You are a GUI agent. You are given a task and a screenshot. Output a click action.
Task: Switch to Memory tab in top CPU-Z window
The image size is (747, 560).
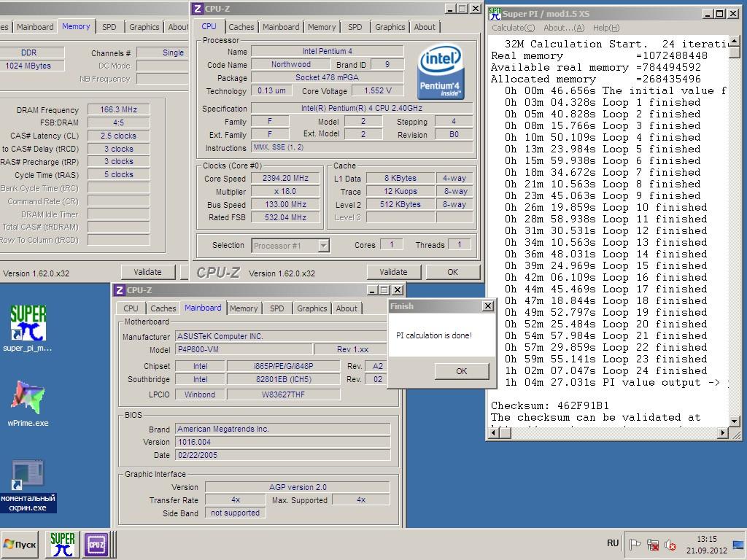(322, 27)
